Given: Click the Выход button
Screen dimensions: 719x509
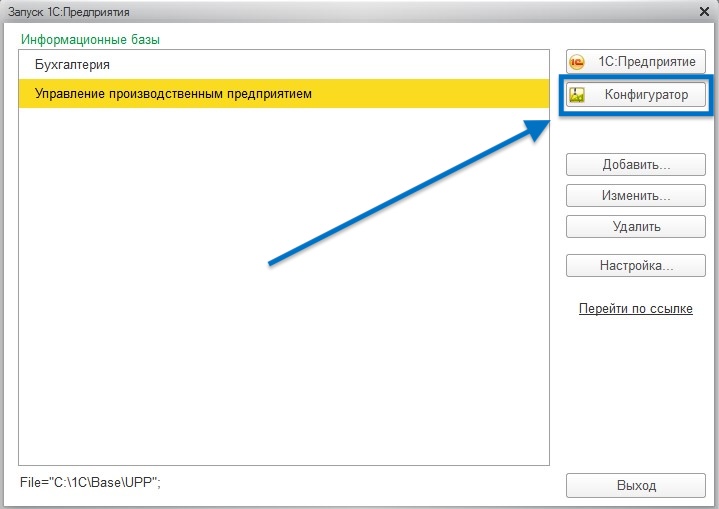Looking at the screenshot, I should [636, 485].
